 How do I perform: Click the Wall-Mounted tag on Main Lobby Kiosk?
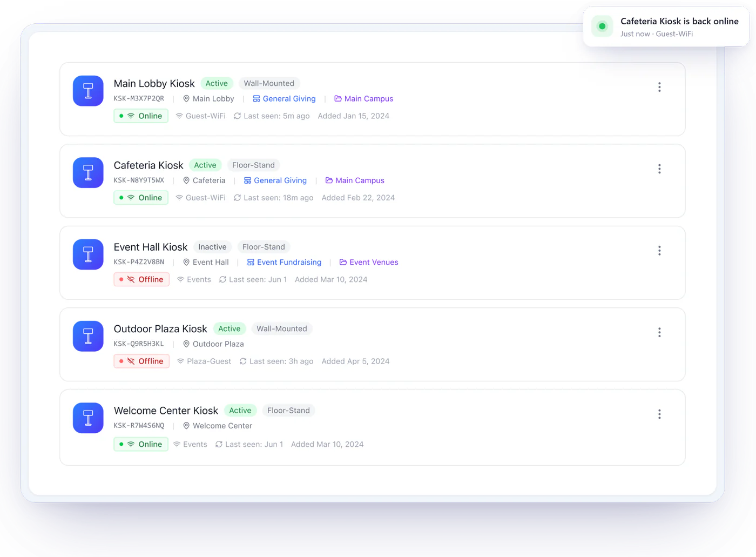(269, 83)
